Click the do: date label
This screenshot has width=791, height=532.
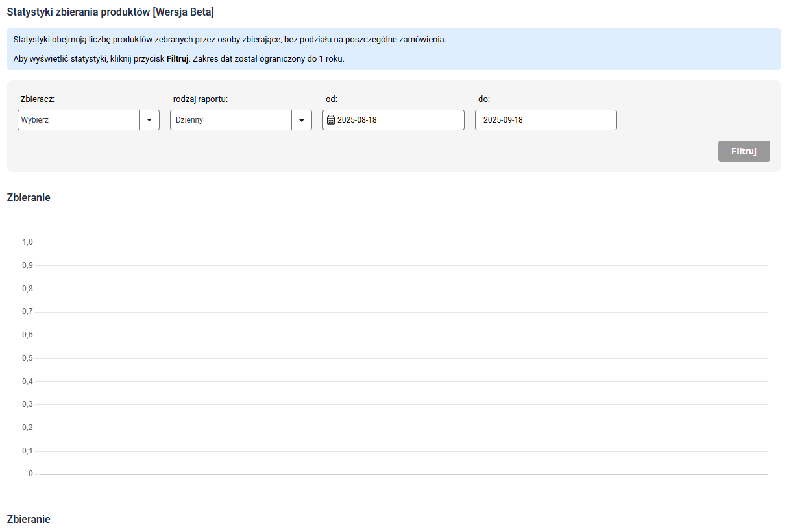point(484,99)
